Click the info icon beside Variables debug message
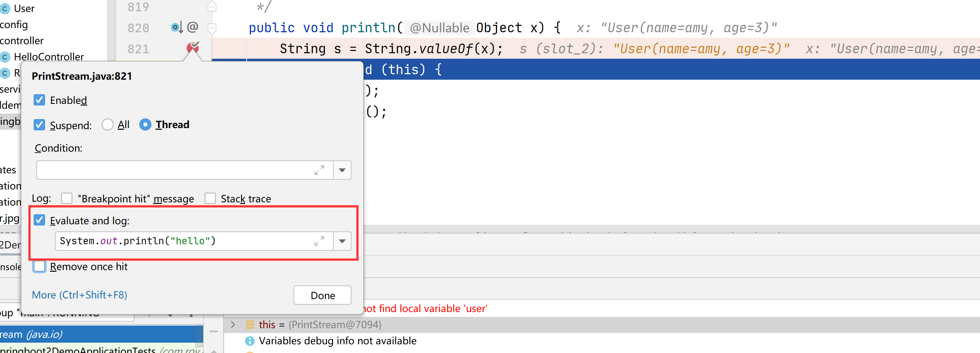The image size is (980, 353). coord(250,341)
